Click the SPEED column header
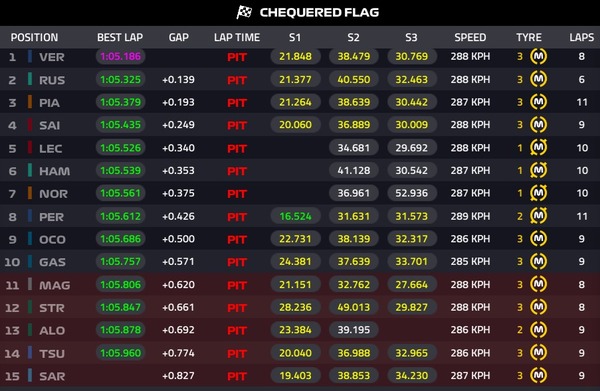 click(470, 37)
